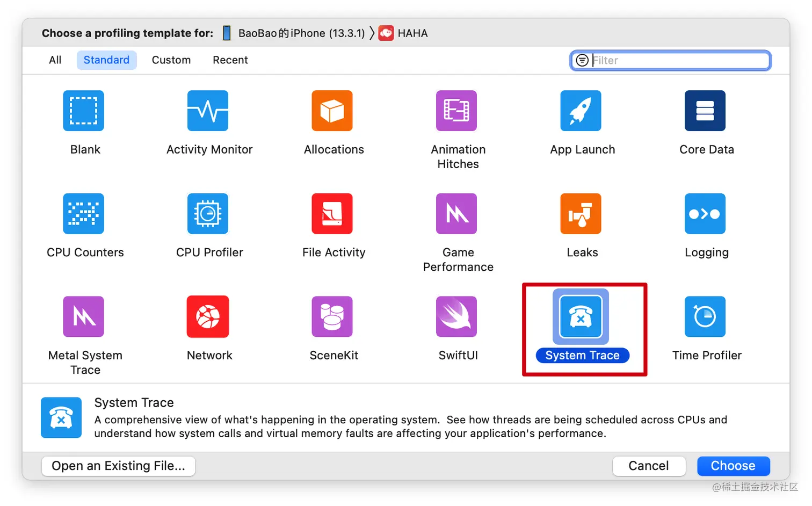Open the BaoBao iPhone device selector

pyautogui.click(x=294, y=33)
